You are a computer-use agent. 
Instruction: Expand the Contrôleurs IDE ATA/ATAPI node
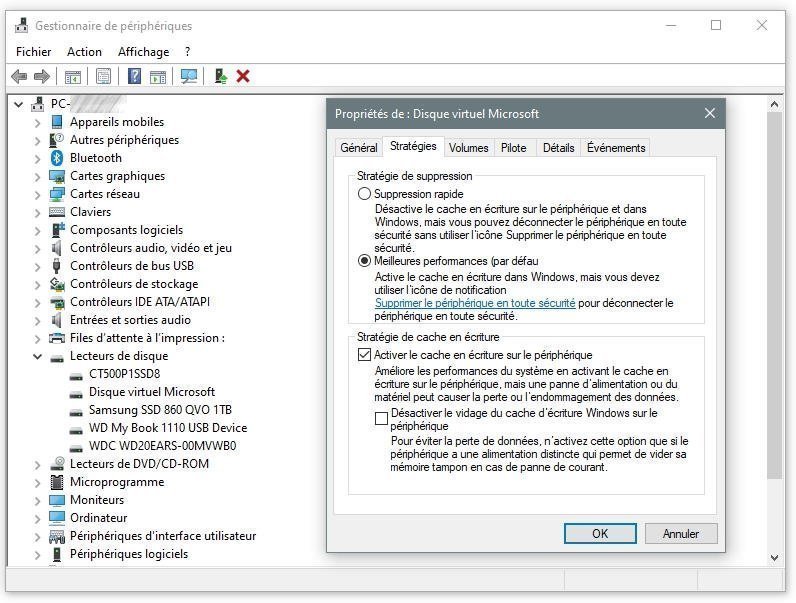coord(38,303)
